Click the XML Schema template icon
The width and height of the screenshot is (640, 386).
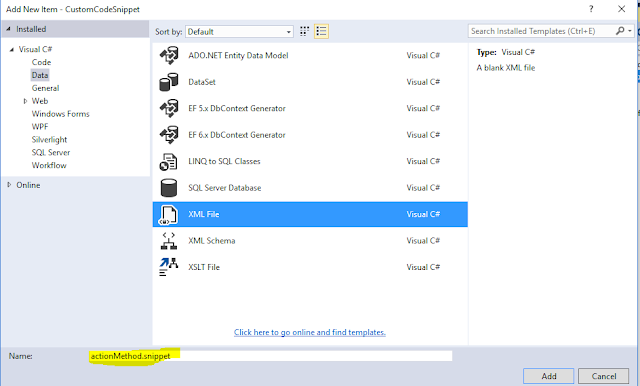tap(169, 241)
